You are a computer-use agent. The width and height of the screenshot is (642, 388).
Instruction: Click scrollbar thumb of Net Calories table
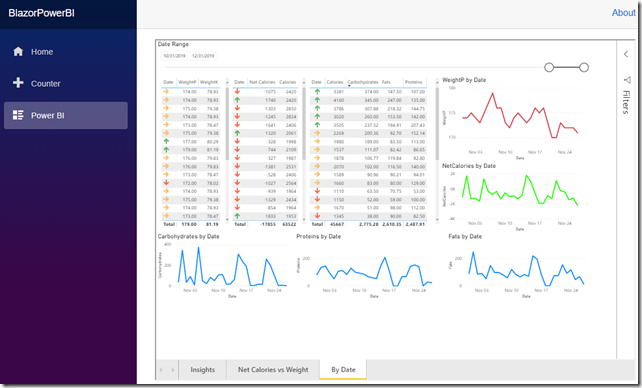click(x=304, y=123)
